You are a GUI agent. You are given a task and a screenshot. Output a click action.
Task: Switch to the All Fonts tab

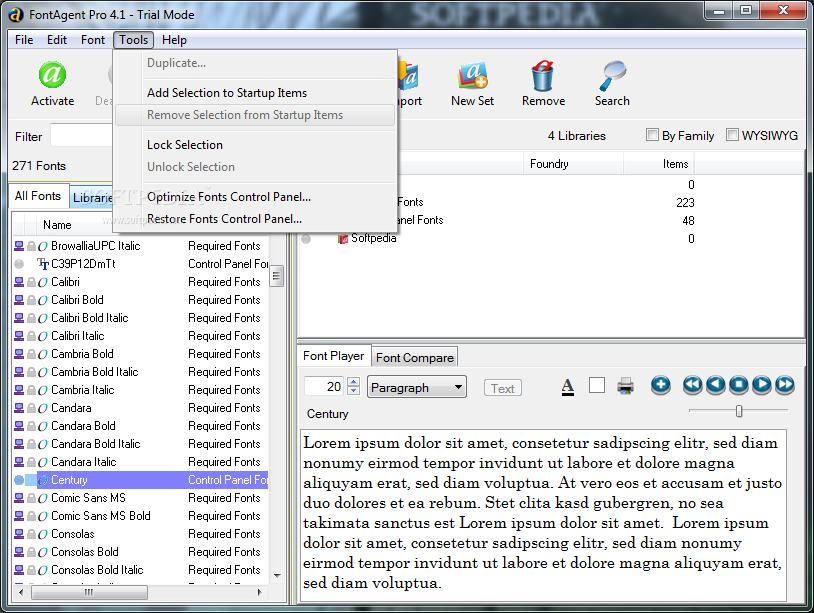click(x=38, y=196)
